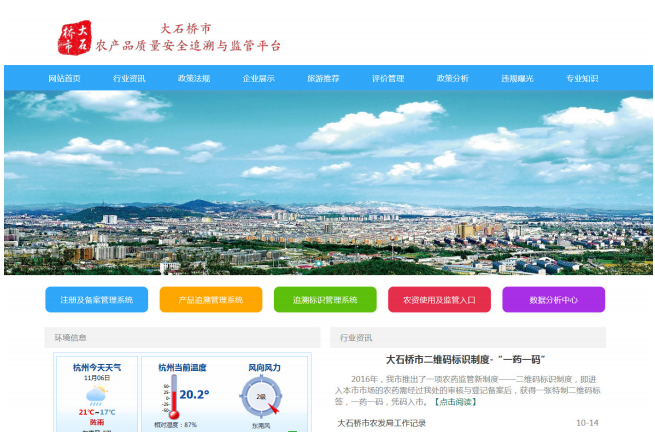
Task: Open the blue 注册及备案管理系统 button
Action: [96, 300]
